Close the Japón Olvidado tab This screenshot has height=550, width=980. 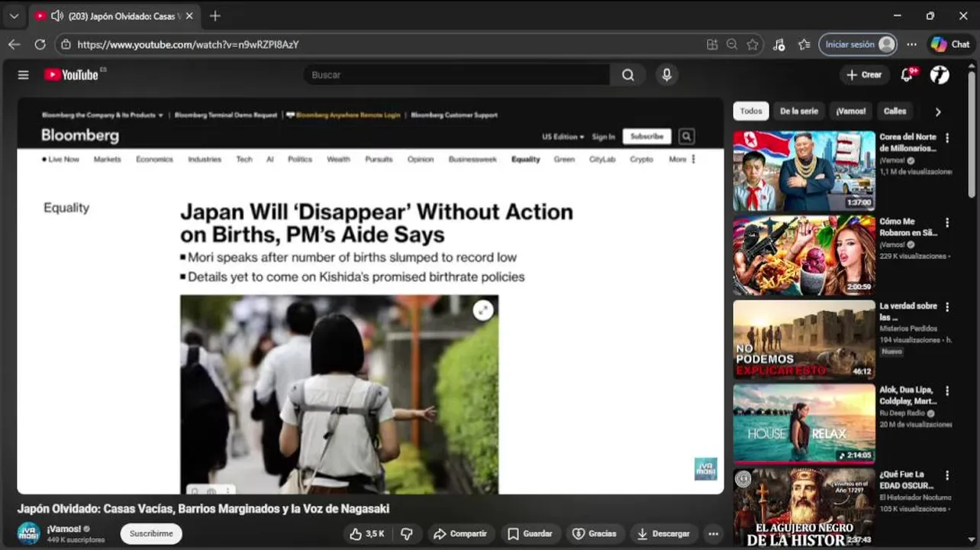click(x=189, y=16)
